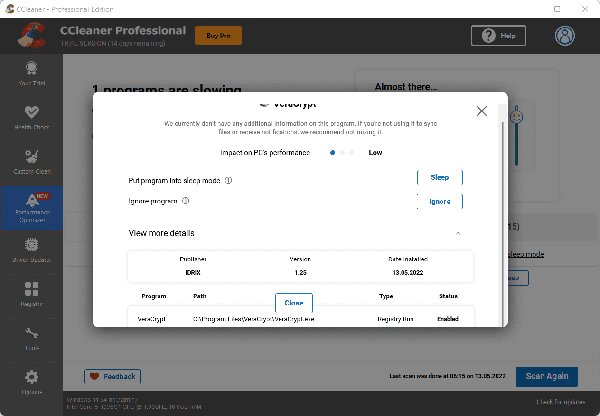Send Feedback with the heart button
The image size is (600, 416).
pos(112,376)
